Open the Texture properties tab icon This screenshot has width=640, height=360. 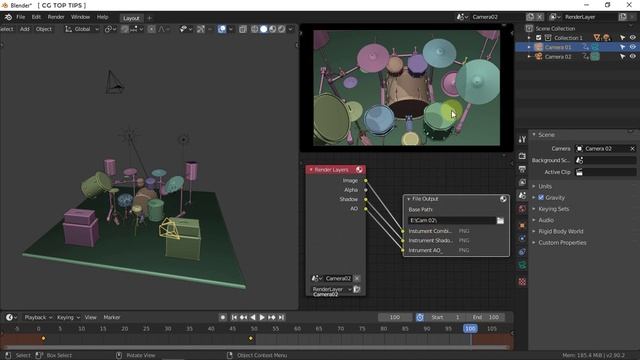click(x=522, y=282)
